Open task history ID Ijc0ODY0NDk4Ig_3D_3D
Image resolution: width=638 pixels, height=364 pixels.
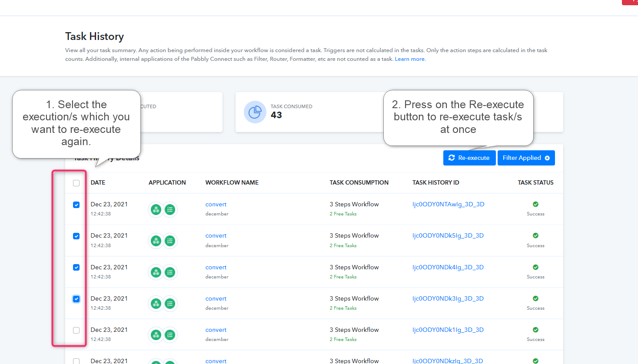[448, 267]
